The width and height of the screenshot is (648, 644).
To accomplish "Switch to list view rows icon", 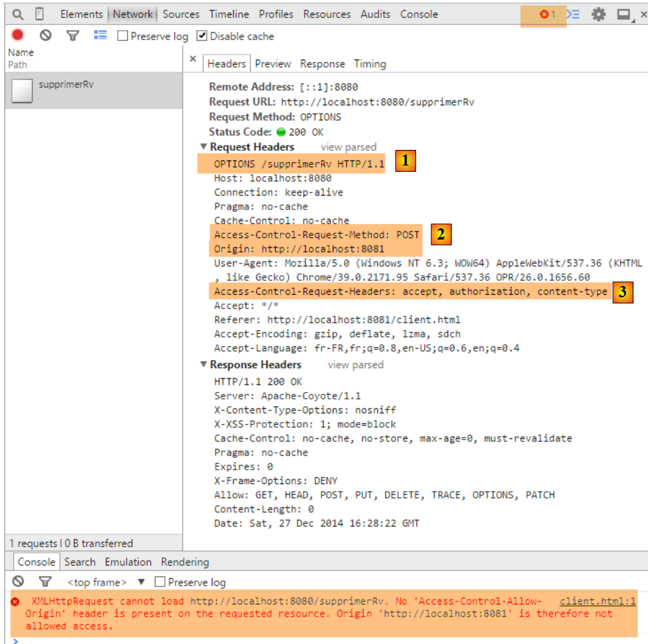I will [100, 36].
